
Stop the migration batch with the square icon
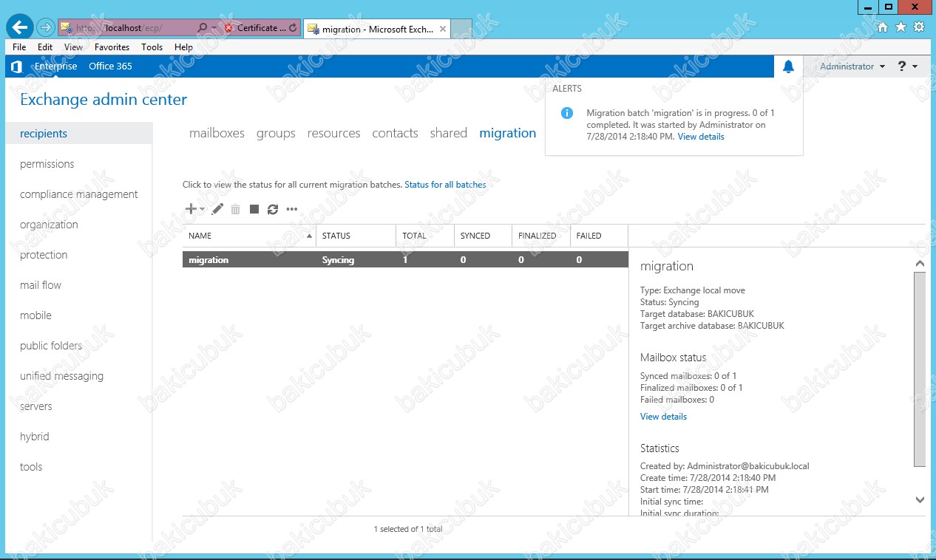coord(254,209)
